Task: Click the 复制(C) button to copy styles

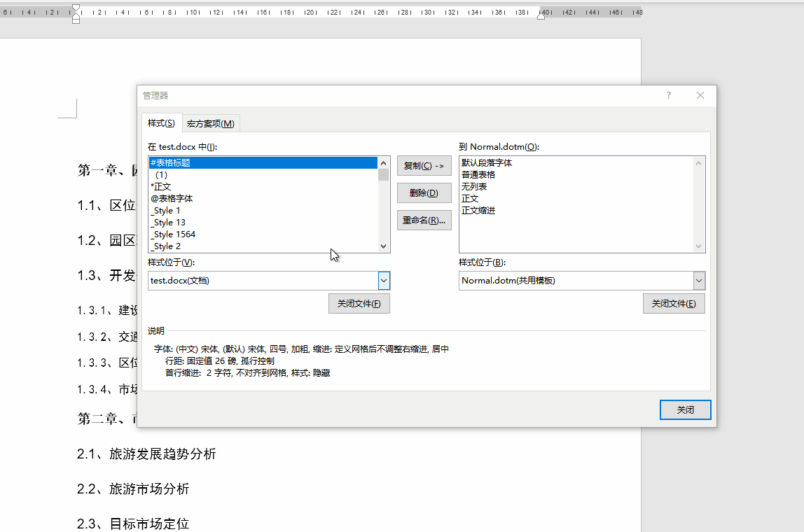Action: [424, 165]
